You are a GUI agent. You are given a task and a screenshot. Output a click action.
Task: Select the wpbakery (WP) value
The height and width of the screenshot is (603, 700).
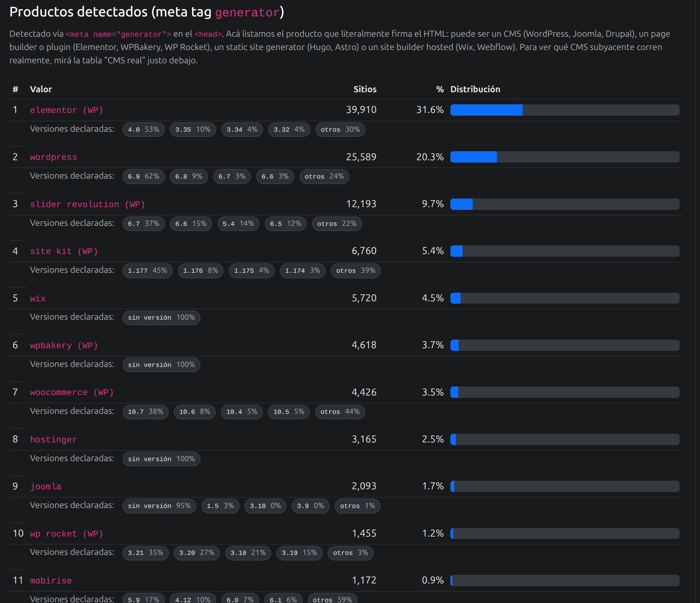(x=64, y=345)
